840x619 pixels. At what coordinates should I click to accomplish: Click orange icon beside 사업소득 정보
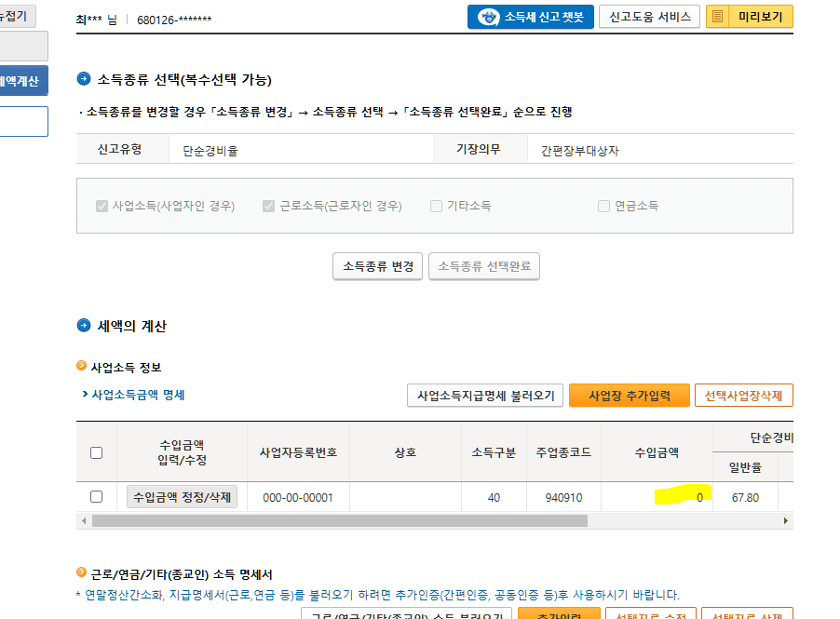point(81,368)
